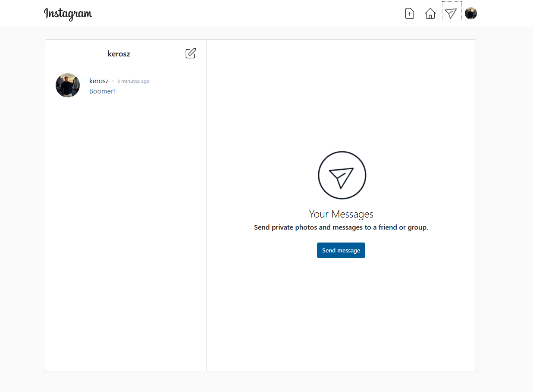
Task: Click the Send message button
Action: tap(341, 250)
